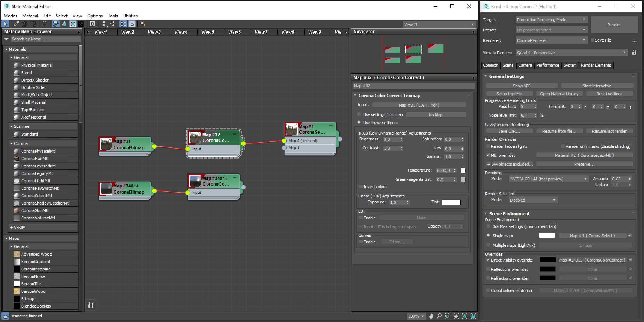Click the binoculars search icon in view

coord(91,305)
